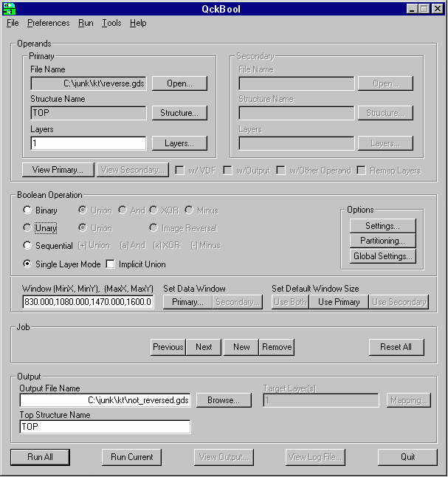The height and width of the screenshot is (477, 448).
Task: Click primary Structure button
Action: [179, 113]
